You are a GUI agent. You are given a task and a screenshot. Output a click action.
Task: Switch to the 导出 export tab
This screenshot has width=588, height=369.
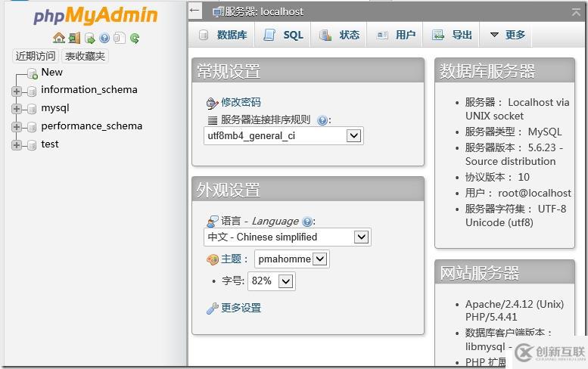coord(452,35)
